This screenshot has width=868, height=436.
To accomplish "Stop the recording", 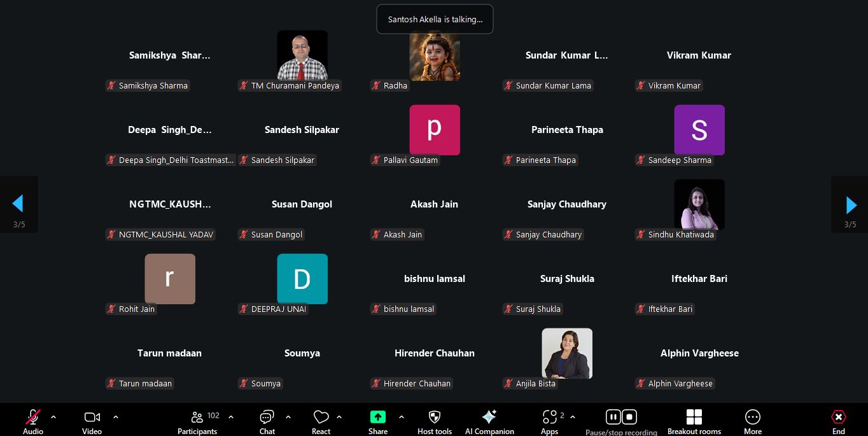I will (629, 417).
